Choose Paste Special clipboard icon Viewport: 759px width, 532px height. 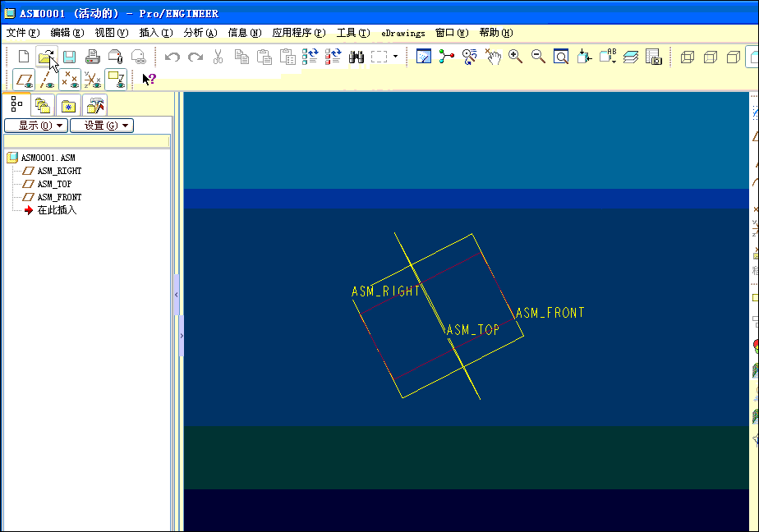(x=287, y=57)
